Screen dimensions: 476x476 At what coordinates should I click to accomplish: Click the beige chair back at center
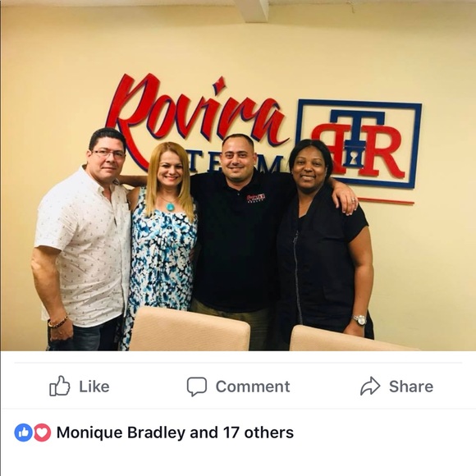tap(189, 329)
